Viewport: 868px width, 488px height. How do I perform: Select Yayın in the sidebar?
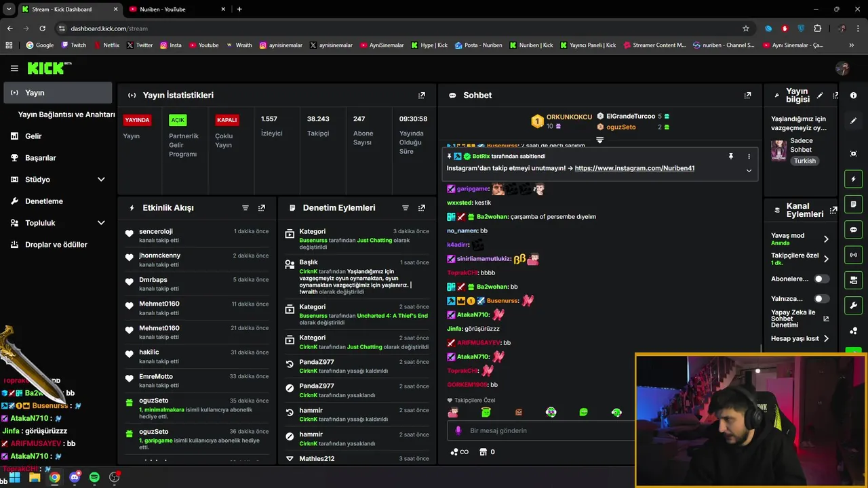click(x=58, y=93)
